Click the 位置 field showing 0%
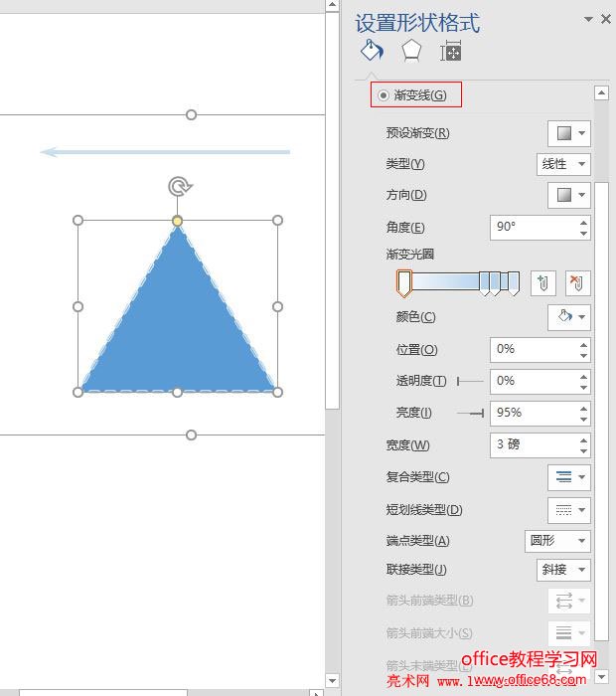 [x=534, y=350]
